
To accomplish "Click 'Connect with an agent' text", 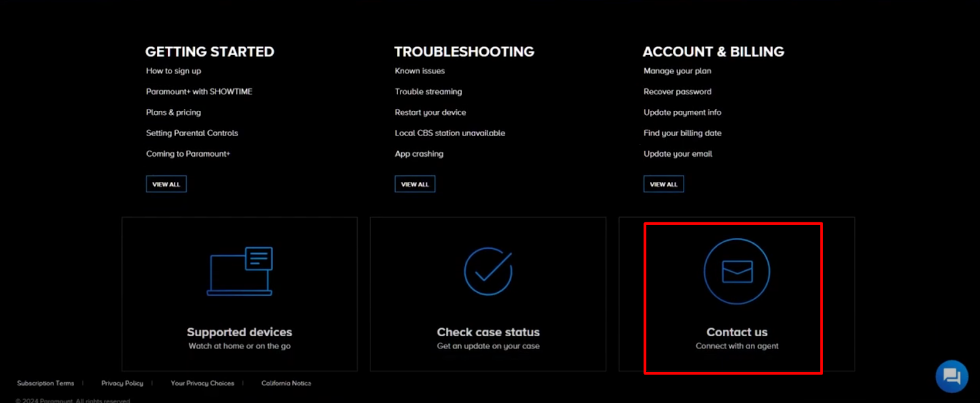I will coord(737,346).
